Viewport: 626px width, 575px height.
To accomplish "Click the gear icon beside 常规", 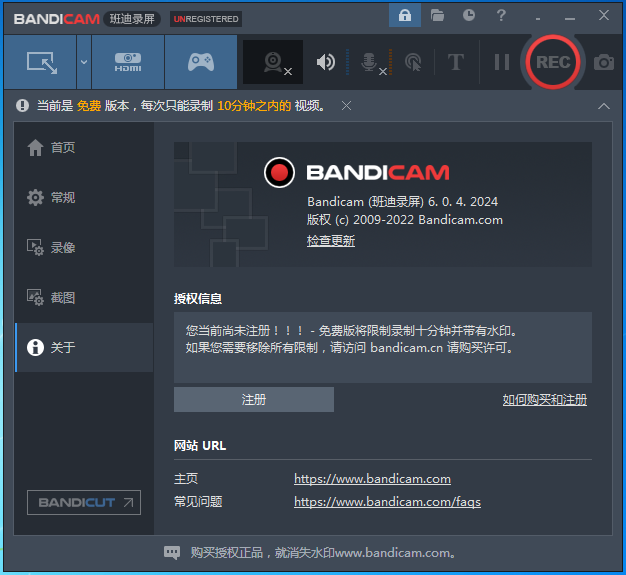I will tap(35, 198).
